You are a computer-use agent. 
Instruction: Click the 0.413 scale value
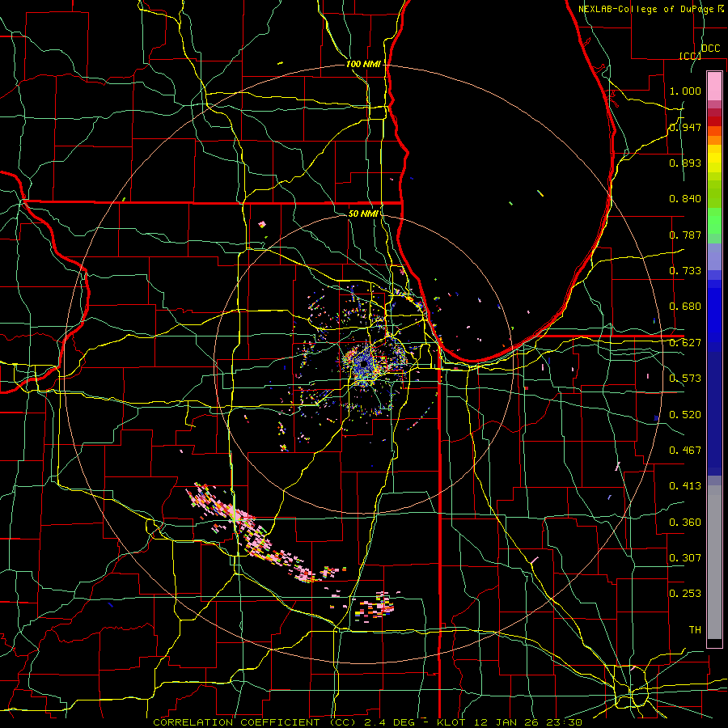coord(685,486)
